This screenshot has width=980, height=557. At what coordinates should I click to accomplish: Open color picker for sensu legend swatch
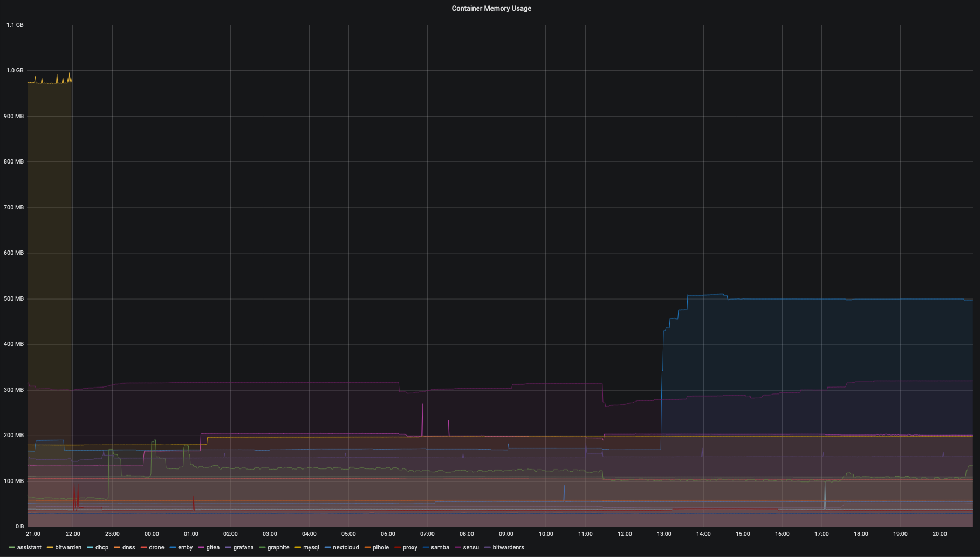(x=458, y=547)
